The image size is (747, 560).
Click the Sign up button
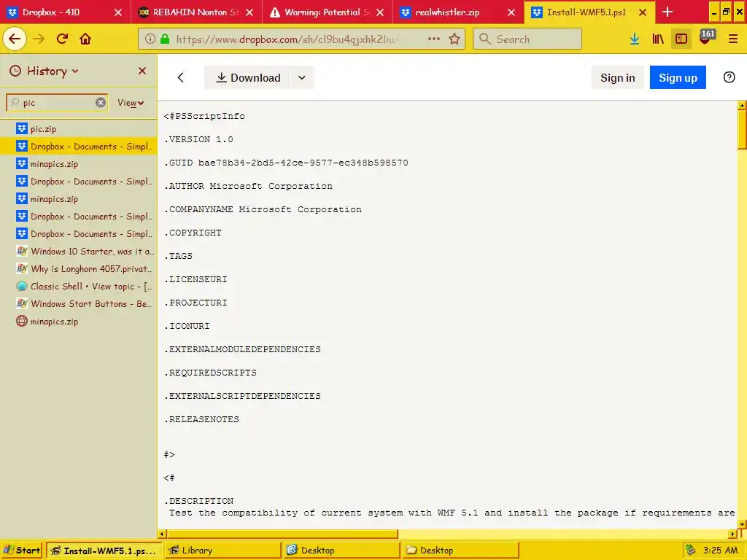pyautogui.click(x=678, y=77)
